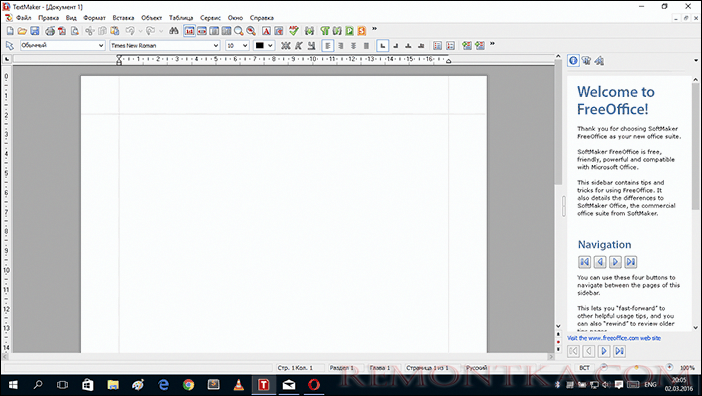Open the Times New Roman font dropdown

(x=215, y=45)
